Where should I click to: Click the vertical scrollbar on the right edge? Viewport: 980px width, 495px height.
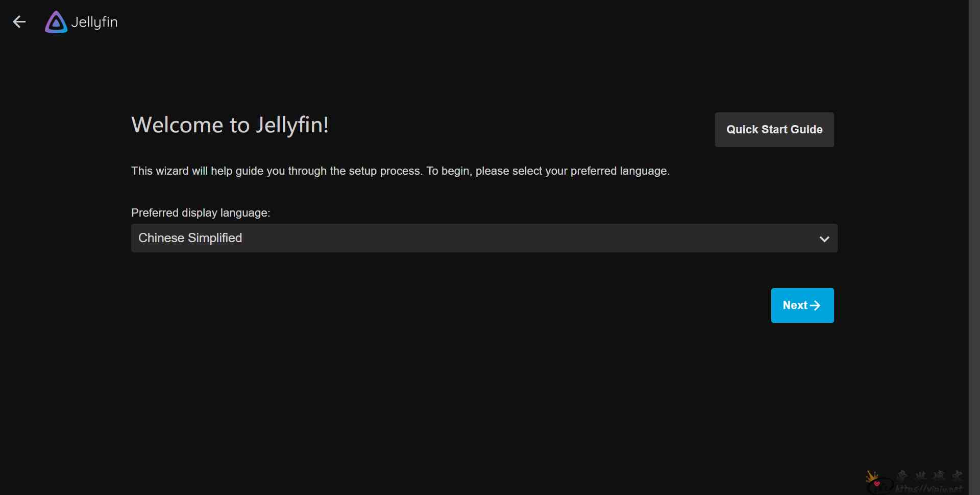click(x=974, y=247)
